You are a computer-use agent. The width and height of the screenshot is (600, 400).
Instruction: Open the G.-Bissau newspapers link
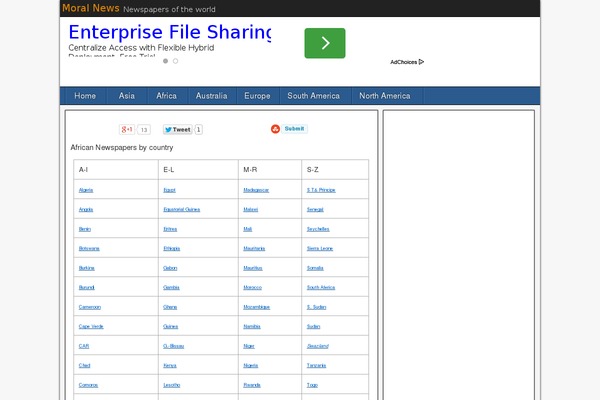click(173, 346)
